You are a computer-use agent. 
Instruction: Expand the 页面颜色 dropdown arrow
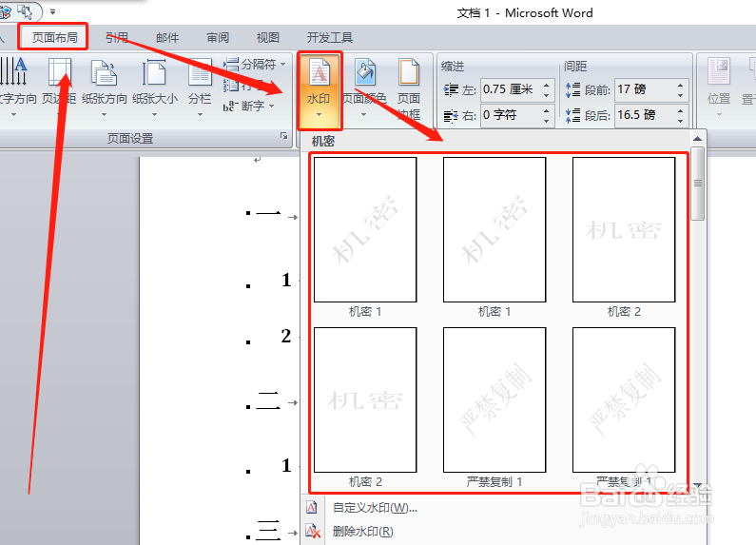pyautogui.click(x=363, y=115)
